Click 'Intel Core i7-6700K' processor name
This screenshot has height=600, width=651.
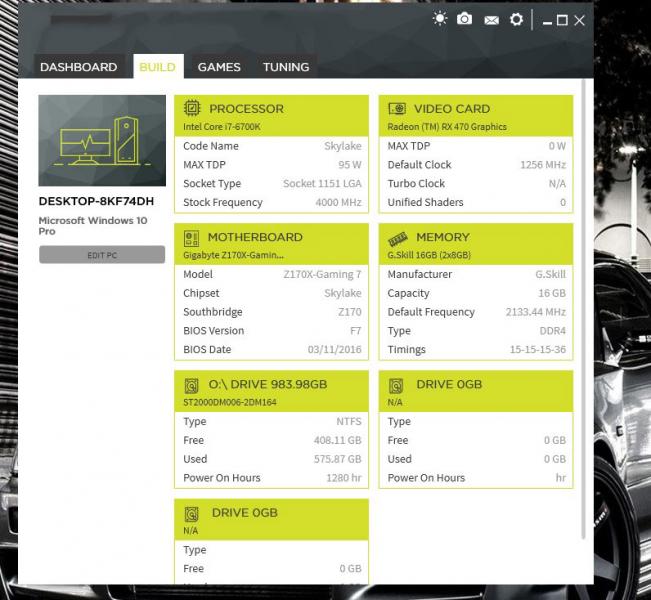tap(222, 127)
